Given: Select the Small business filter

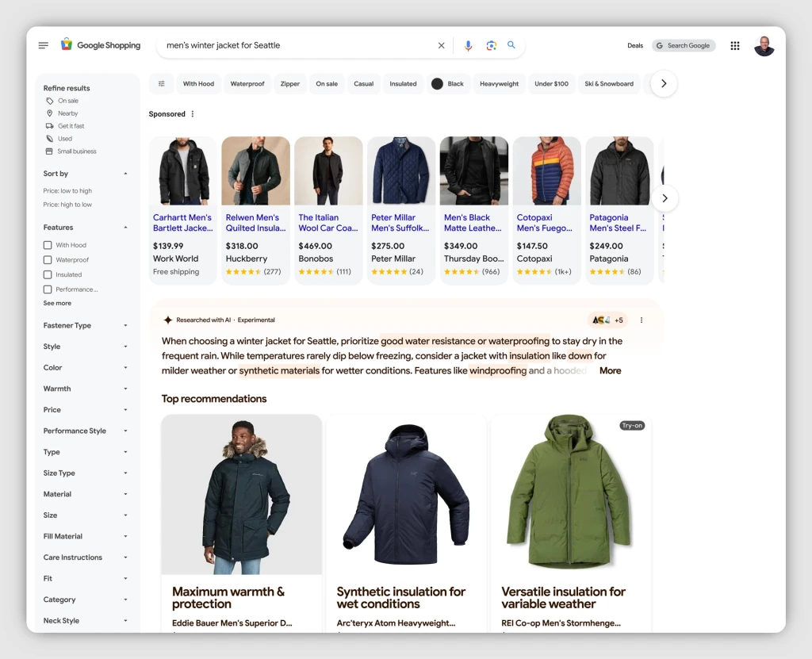Looking at the screenshot, I should pos(71,151).
